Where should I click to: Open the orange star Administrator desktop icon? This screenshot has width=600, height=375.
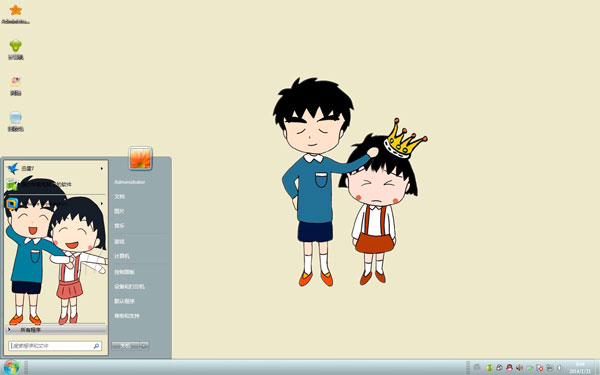point(15,14)
